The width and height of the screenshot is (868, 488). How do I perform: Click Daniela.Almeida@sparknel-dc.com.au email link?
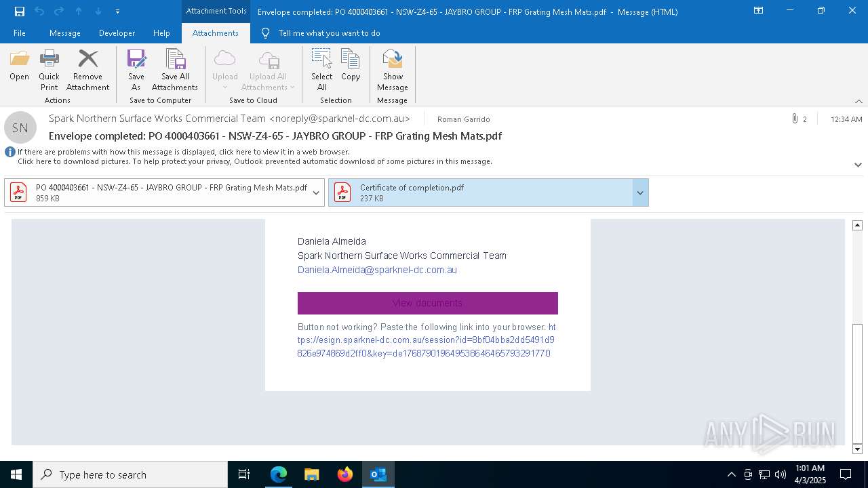click(377, 270)
